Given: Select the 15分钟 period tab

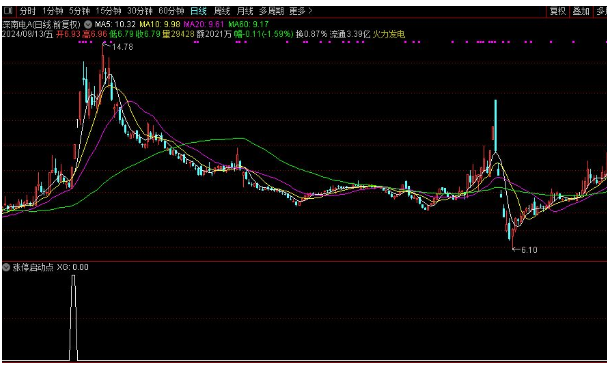Looking at the screenshot, I should click(108, 11).
